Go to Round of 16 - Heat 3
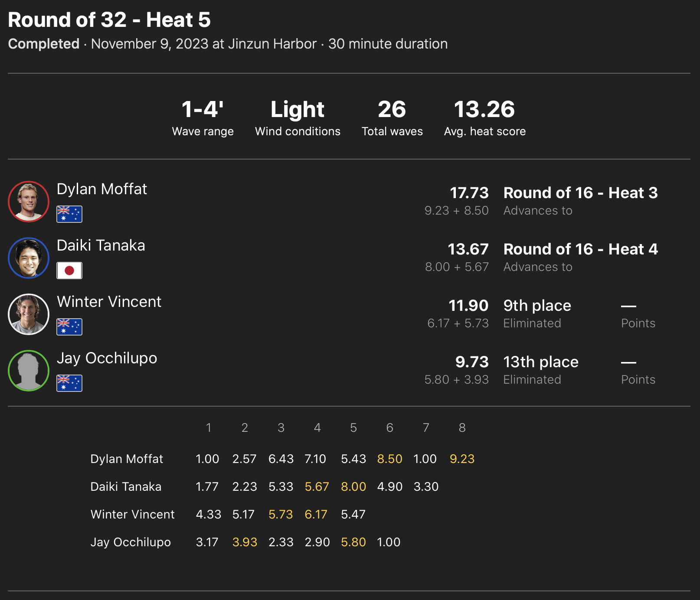 [x=580, y=193]
